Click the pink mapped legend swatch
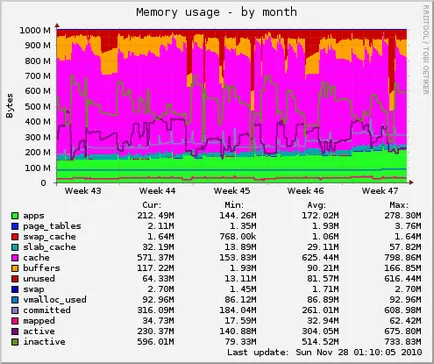Viewport: 434px width, 364px height. tap(15, 321)
